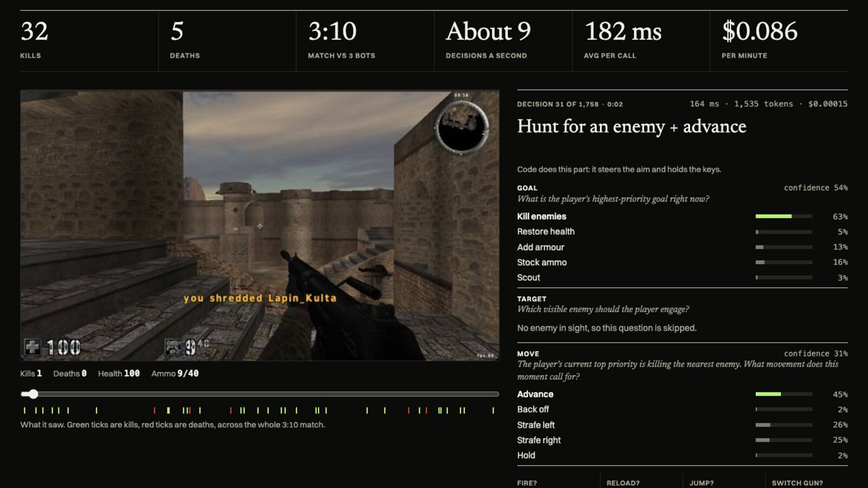
Task: Click the 'JUMP?' label
Action: point(701,483)
